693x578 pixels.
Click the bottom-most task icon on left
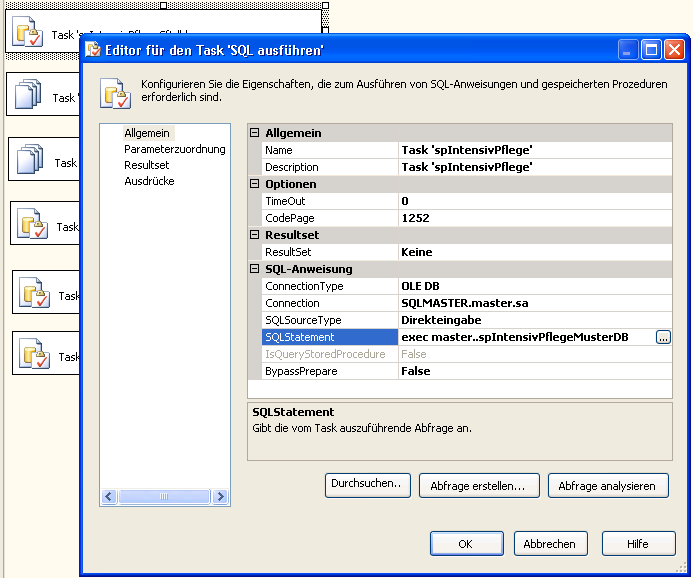pos(33,354)
